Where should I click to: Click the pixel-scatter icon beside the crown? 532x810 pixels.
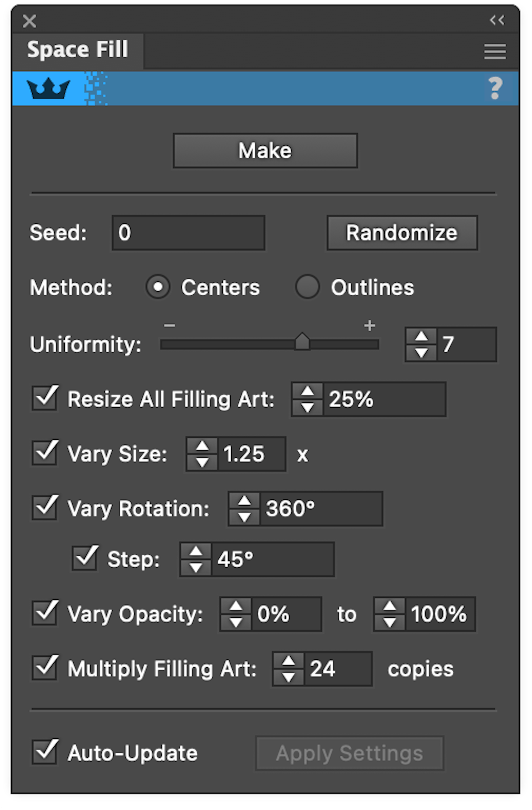pyautogui.click(x=96, y=87)
